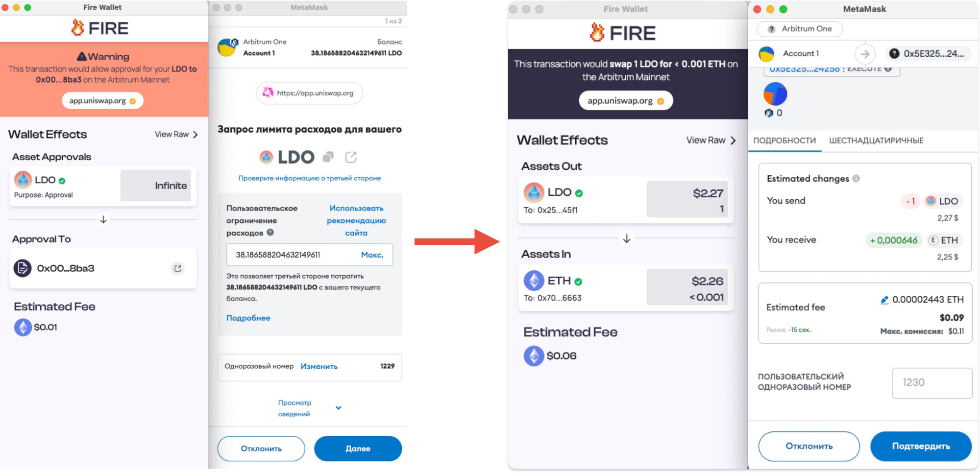The height and width of the screenshot is (473, 980).
Task: Open external link for 0x00...8ba3 address
Action: 178,268
